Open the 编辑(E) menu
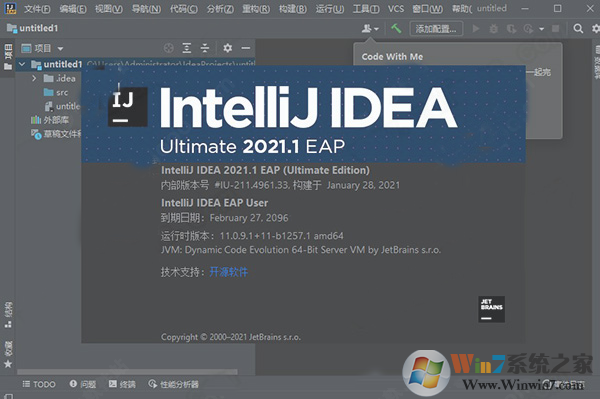Image resolution: width=600 pixels, height=399 pixels. (73, 9)
